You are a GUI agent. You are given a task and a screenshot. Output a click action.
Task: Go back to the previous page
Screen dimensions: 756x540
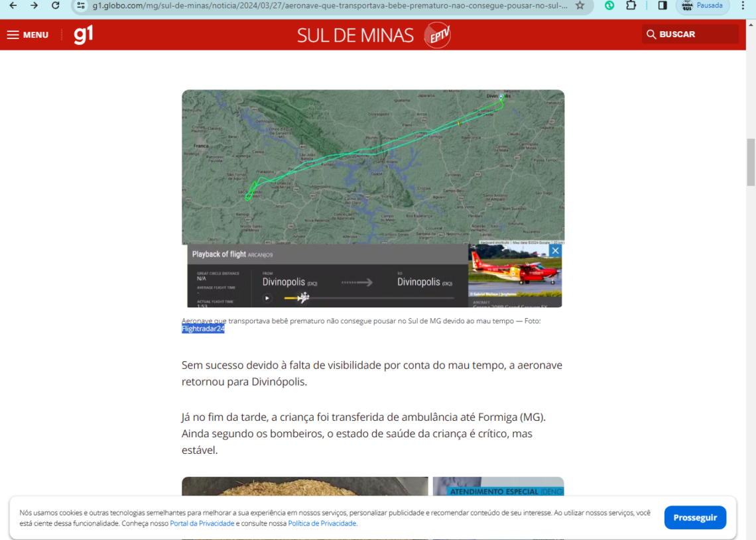pyautogui.click(x=13, y=6)
